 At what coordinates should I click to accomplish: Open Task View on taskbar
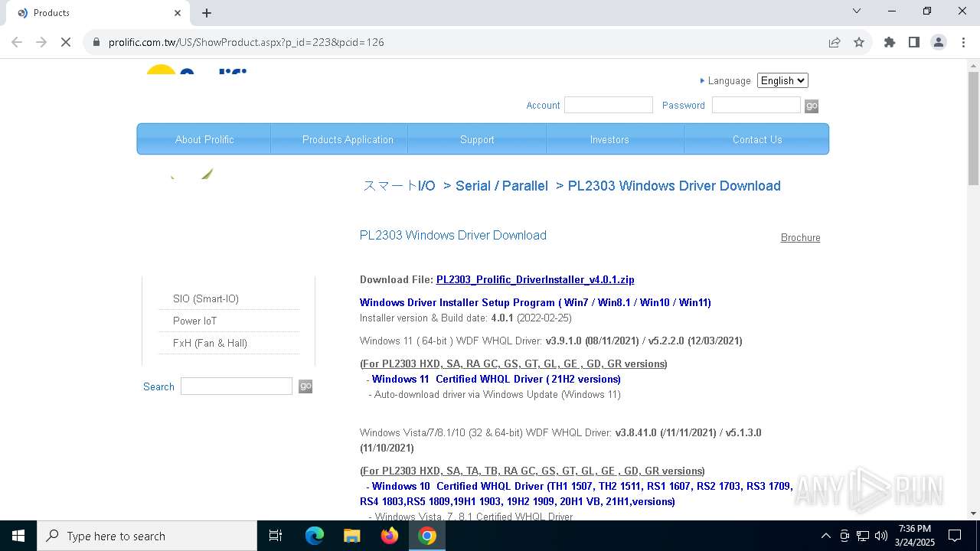coord(276,536)
